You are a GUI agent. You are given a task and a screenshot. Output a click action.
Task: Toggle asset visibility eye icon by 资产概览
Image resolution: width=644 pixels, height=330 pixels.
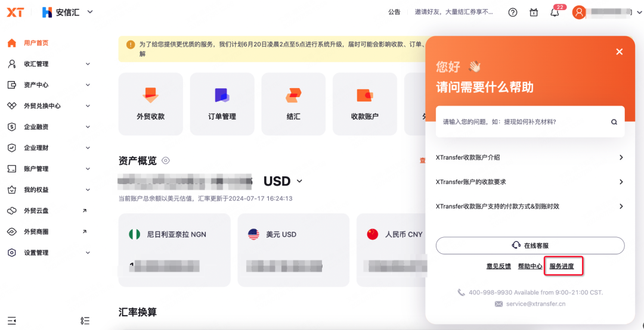coord(166,160)
